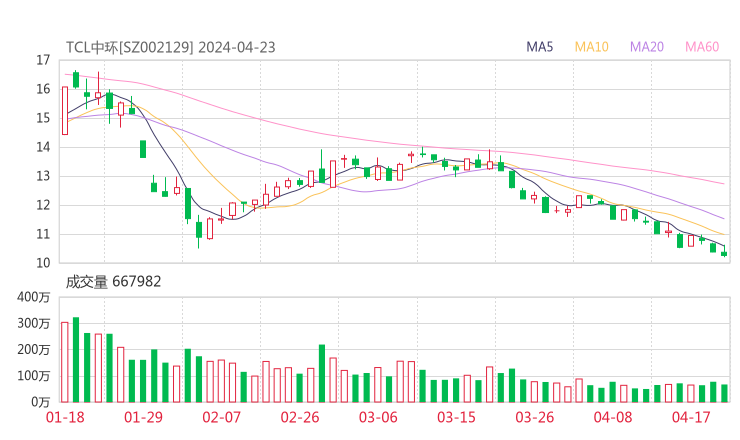Click the 300万 volume axis label
This screenshot has width=740, height=440.
(x=33, y=324)
